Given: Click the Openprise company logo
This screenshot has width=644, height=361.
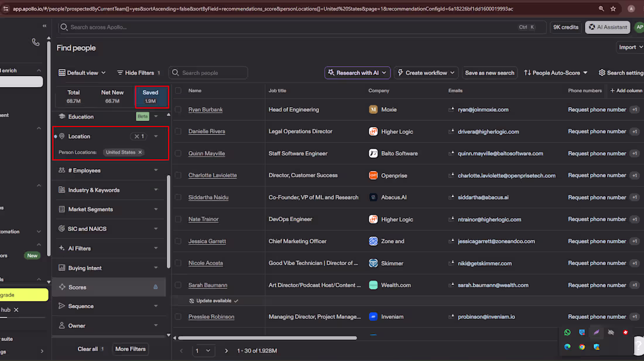Looking at the screenshot, I should click(373, 175).
